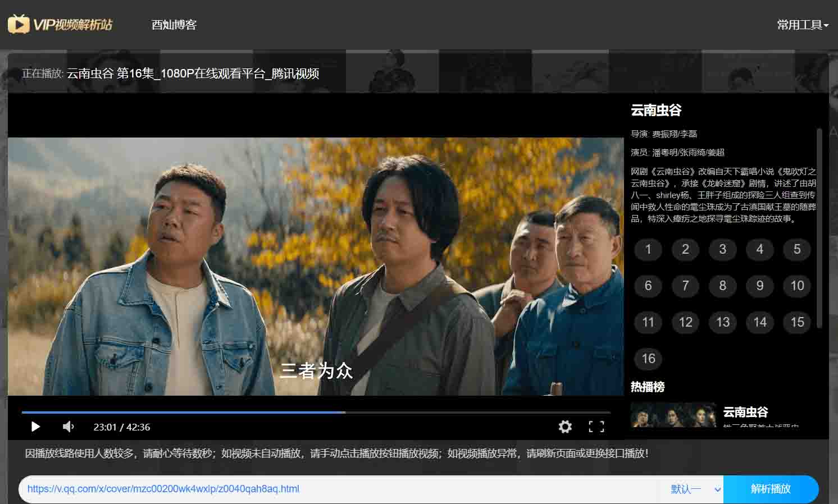Image resolution: width=838 pixels, height=504 pixels.
Task: Click the 23:01 / 42:36 time display
Action: [x=122, y=427]
